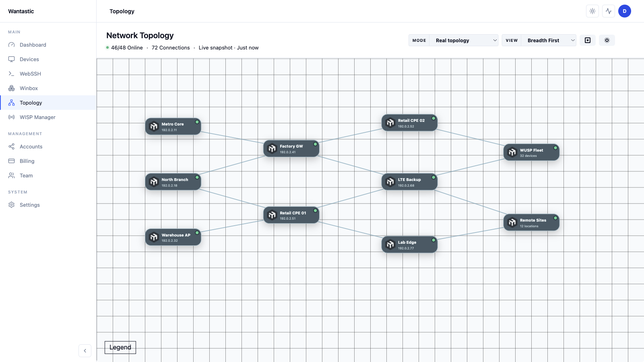The width and height of the screenshot is (644, 362).
Task: Click the recenter target icon button
Action: tap(607, 40)
